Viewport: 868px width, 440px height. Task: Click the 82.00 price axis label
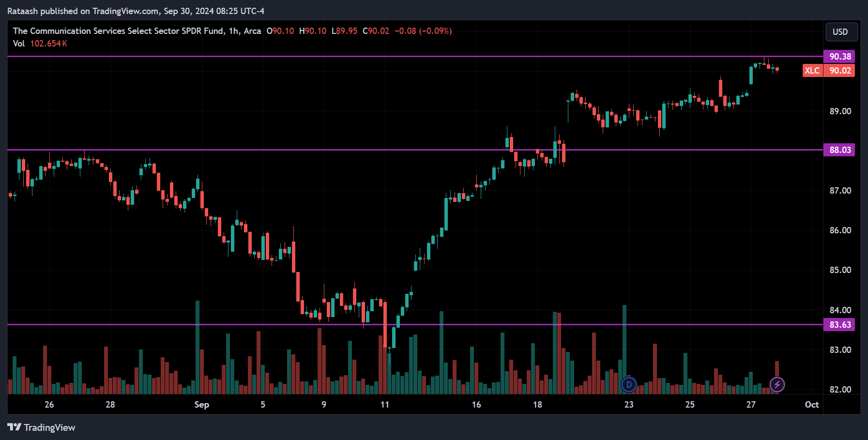[x=840, y=390]
